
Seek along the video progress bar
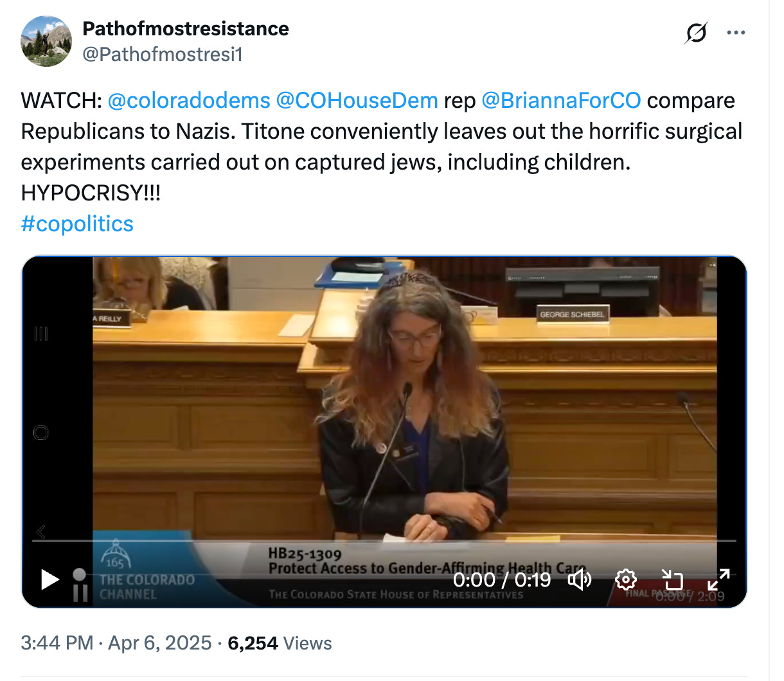(x=384, y=541)
